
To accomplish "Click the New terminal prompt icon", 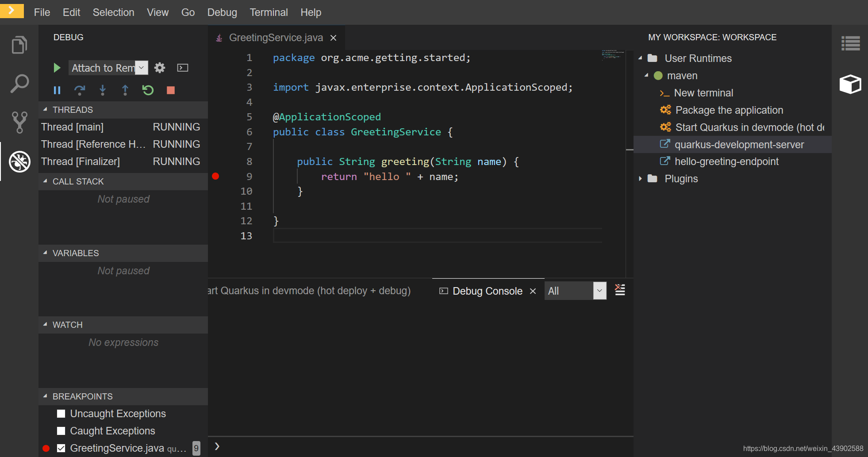I will pos(664,93).
